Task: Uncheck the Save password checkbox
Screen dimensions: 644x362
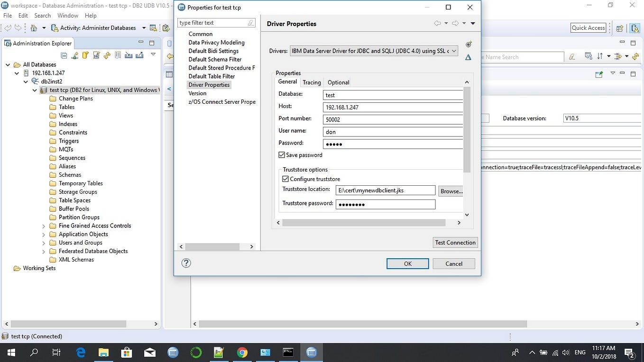Action: tap(282, 155)
